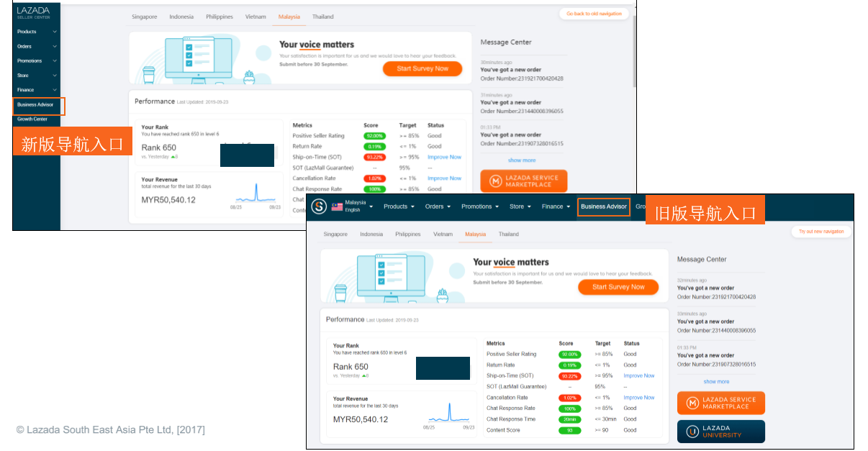Select the Vietnam tab in the new-navigation window
Image resolution: width=868 pixels, height=451 pixels.
256,17
